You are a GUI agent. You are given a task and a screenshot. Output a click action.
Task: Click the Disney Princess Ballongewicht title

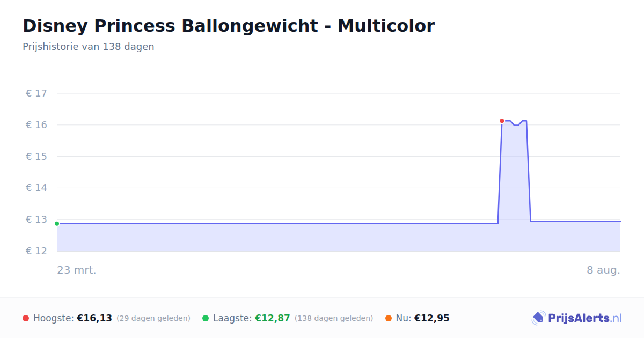point(229,25)
